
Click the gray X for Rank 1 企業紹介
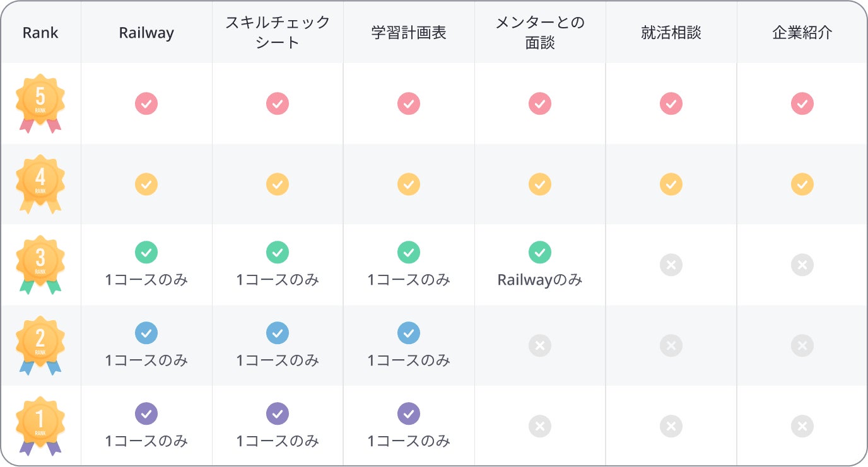802,426
